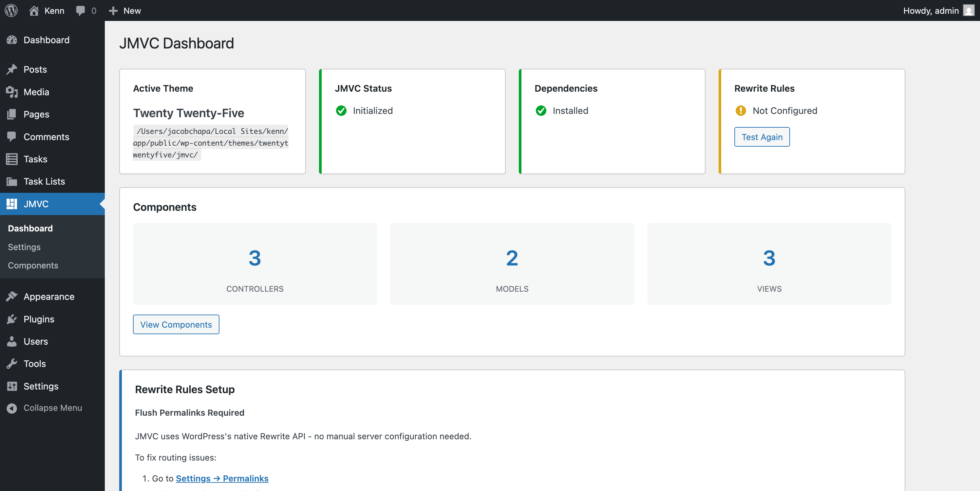Click the home icon next to Kenn

point(34,11)
